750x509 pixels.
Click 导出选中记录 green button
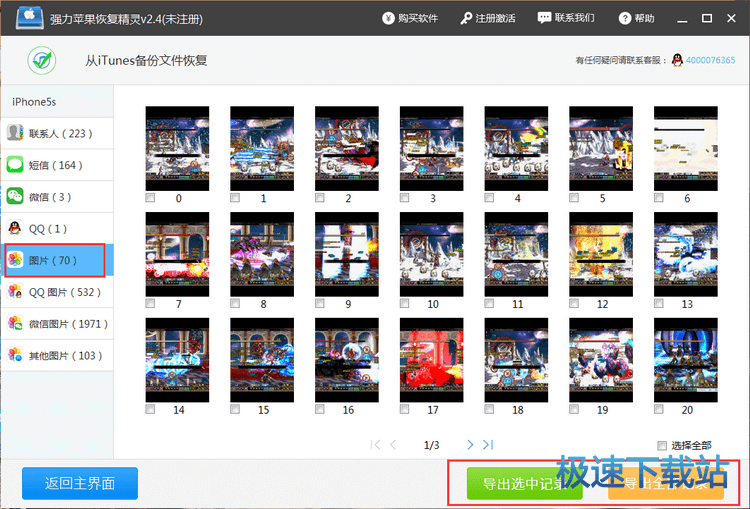[525, 484]
